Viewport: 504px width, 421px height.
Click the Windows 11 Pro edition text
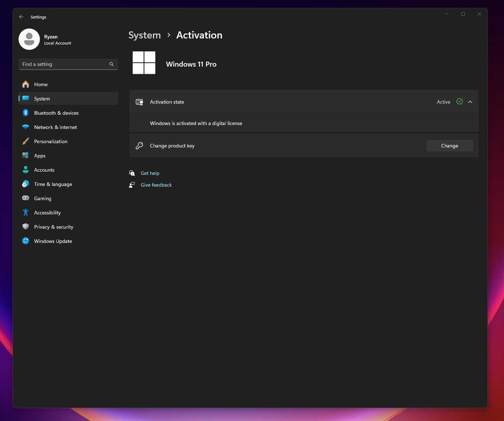tap(191, 64)
